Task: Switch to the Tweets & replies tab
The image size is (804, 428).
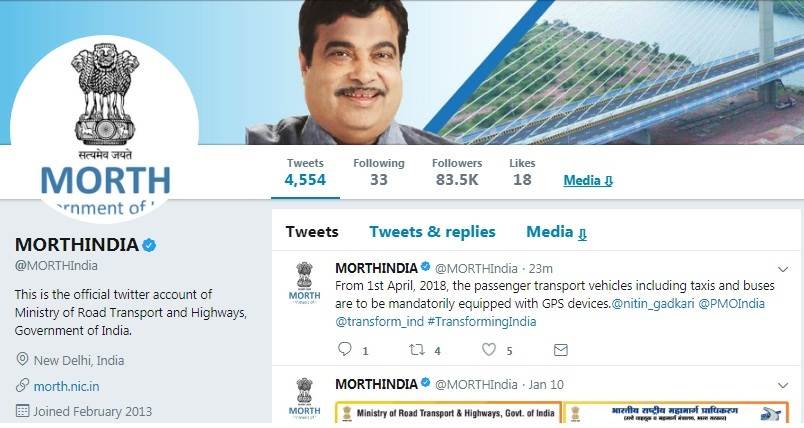Action: coord(432,232)
